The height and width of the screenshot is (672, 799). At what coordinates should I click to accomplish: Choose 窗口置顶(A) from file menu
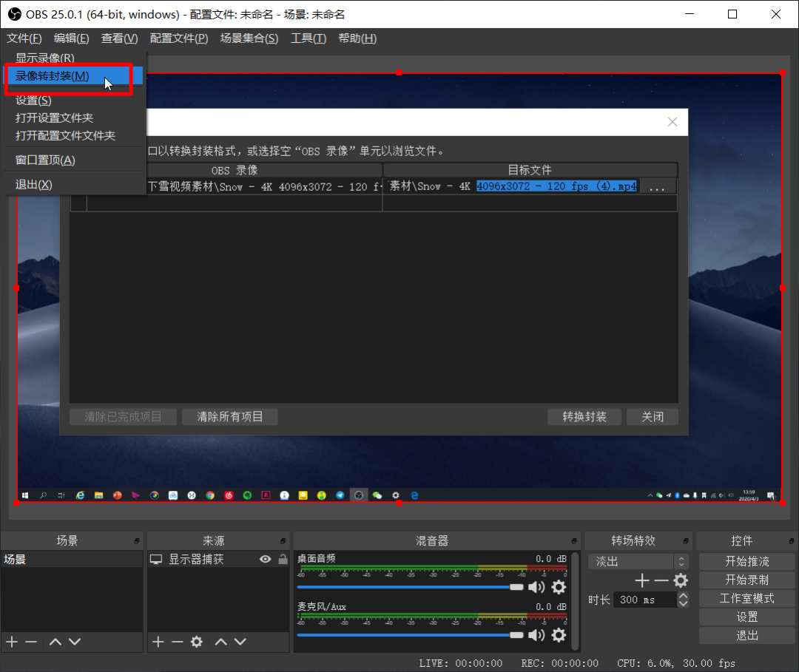75,160
